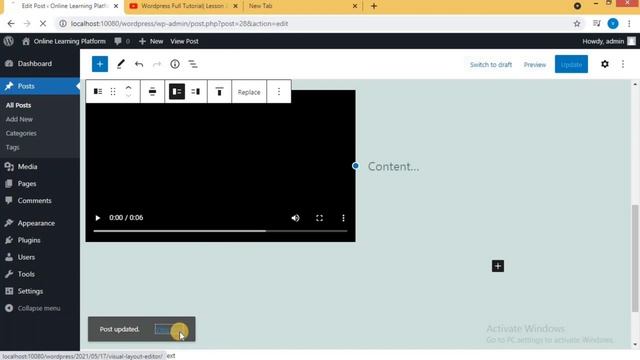This screenshot has height=360, width=640.
Task: Add a block with black plus
Action: click(x=498, y=266)
